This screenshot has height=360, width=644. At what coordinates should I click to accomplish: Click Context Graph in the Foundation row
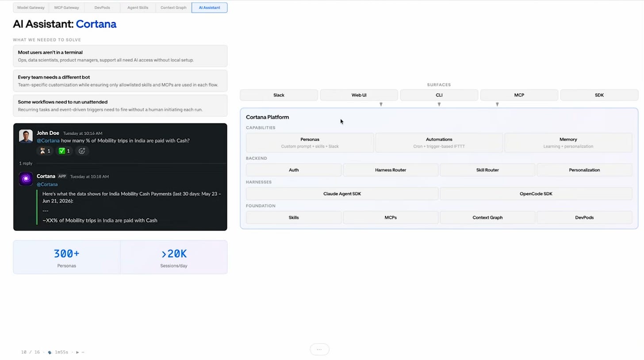(487, 218)
